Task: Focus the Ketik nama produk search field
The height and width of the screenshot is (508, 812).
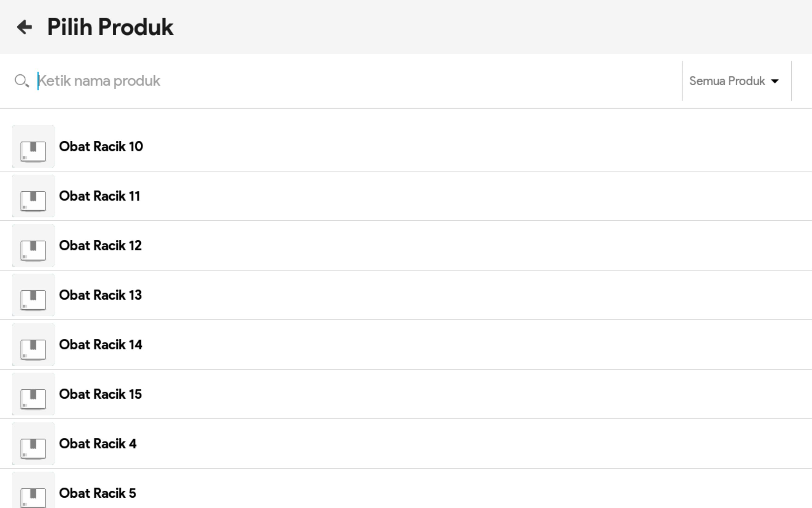Action: 336,81
